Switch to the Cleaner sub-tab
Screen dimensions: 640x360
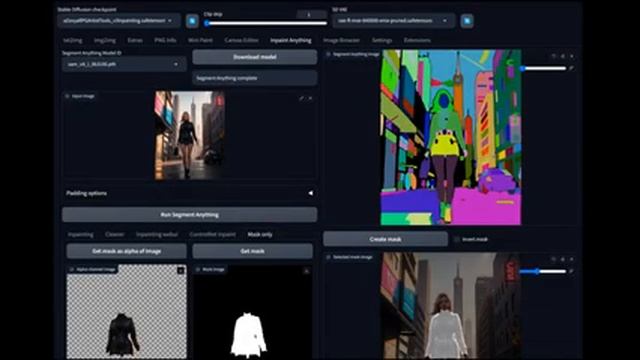tap(114, 235)
